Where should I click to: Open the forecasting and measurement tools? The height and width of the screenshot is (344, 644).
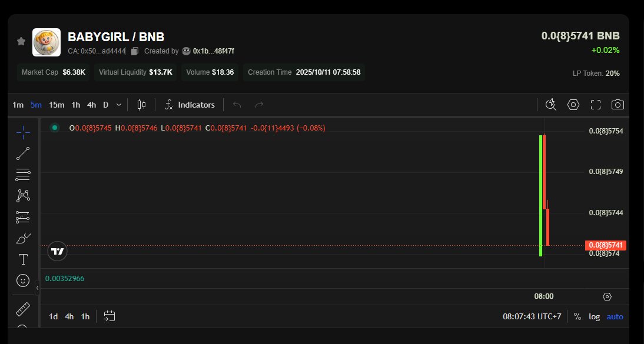tap(23, 217)
